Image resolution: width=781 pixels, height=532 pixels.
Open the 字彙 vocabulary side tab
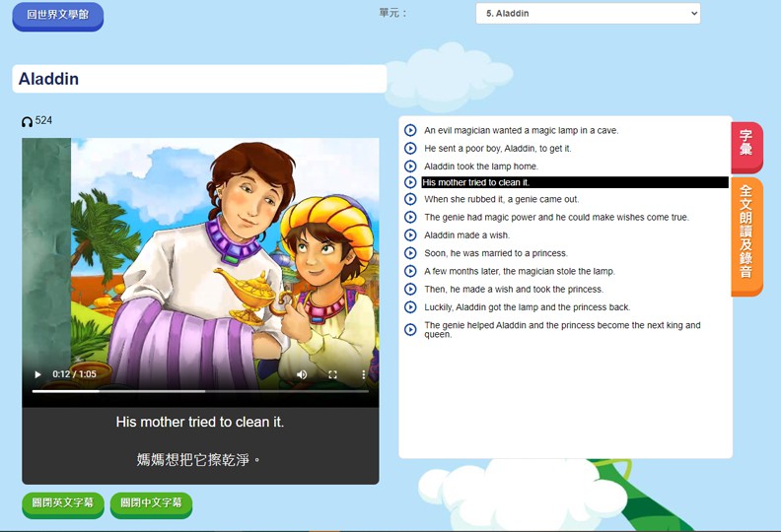(746, 145)
